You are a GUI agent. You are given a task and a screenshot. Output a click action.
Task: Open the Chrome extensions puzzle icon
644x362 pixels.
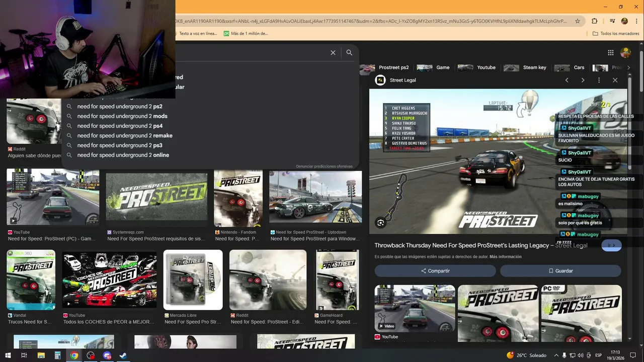coord(594,21)
